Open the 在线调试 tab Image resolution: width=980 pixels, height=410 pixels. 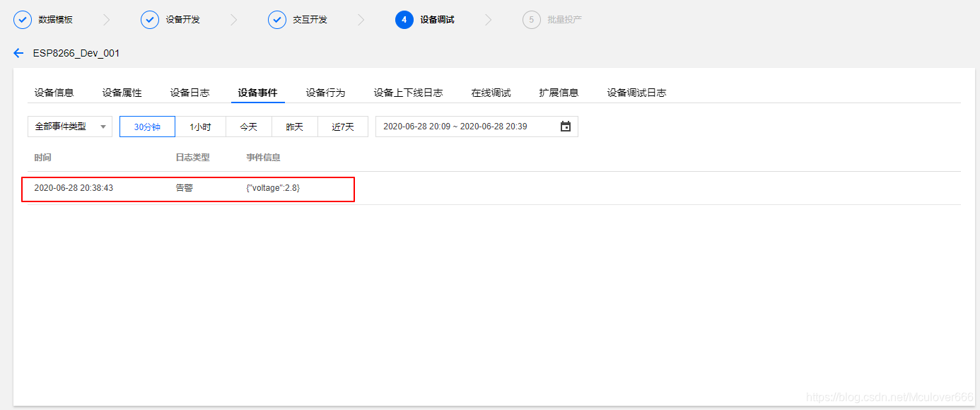pos(491,93)
